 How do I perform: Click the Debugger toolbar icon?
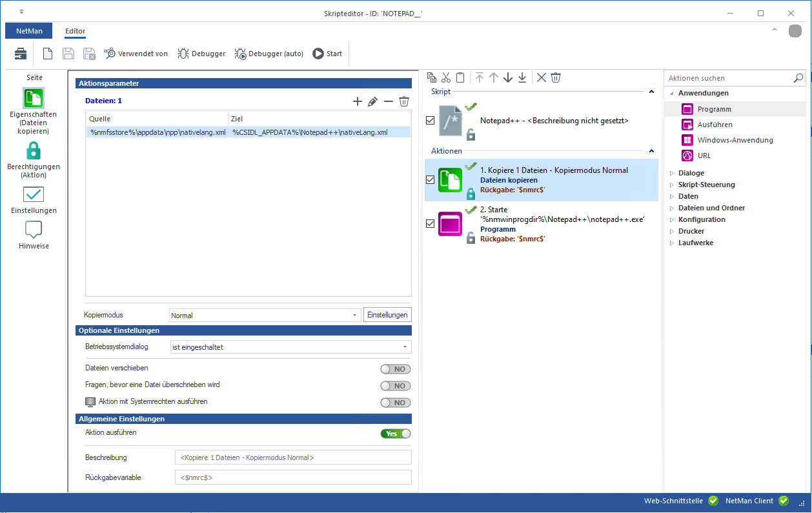pyautogui.click(x=201, y=54)
